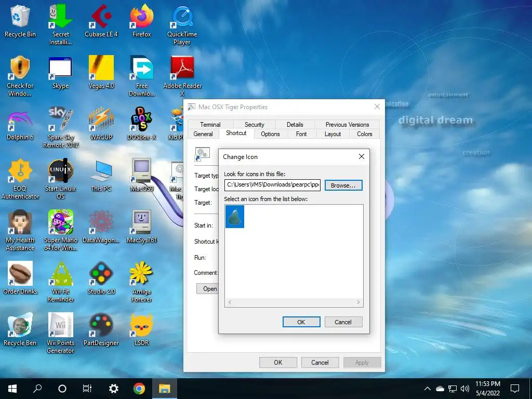This screenshot has width=532, height=399.
Task: Select the Amiga Forever desktop icon
Action: pos(141,282)
